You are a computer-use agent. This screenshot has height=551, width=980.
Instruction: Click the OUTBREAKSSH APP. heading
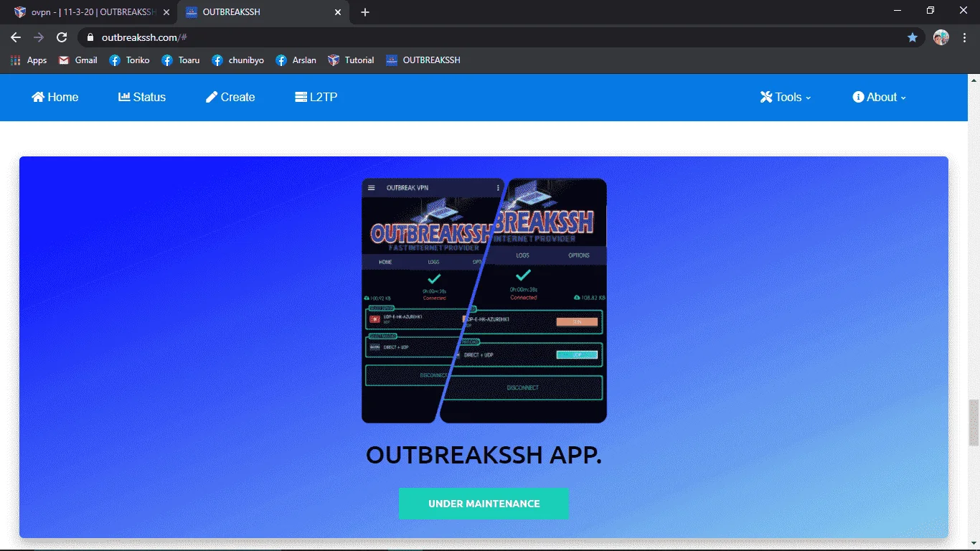[484, 455]
